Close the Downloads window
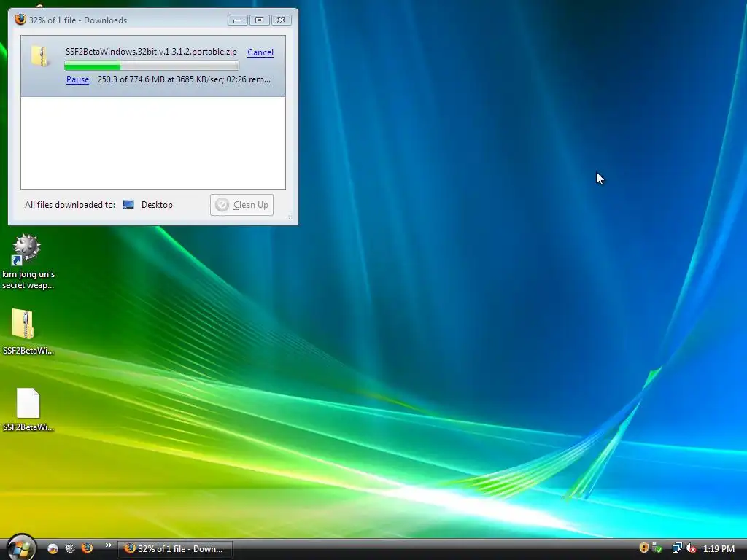Screen dimensions: 747x560 click(x=281, y=20)
